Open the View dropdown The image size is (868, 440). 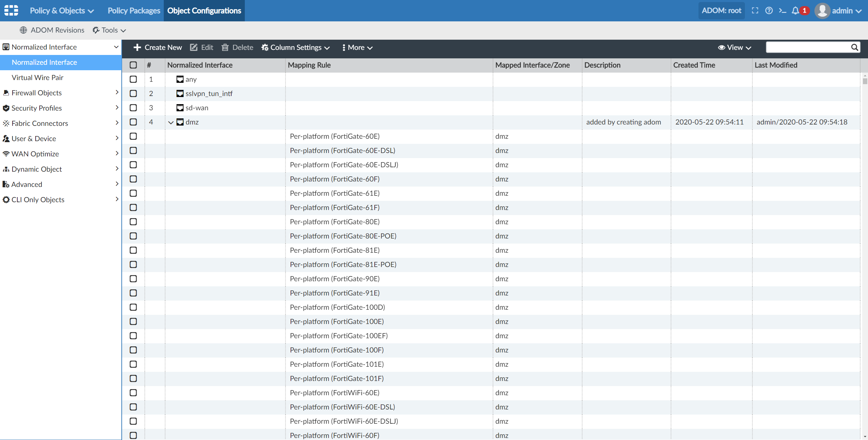coord(734,47)
